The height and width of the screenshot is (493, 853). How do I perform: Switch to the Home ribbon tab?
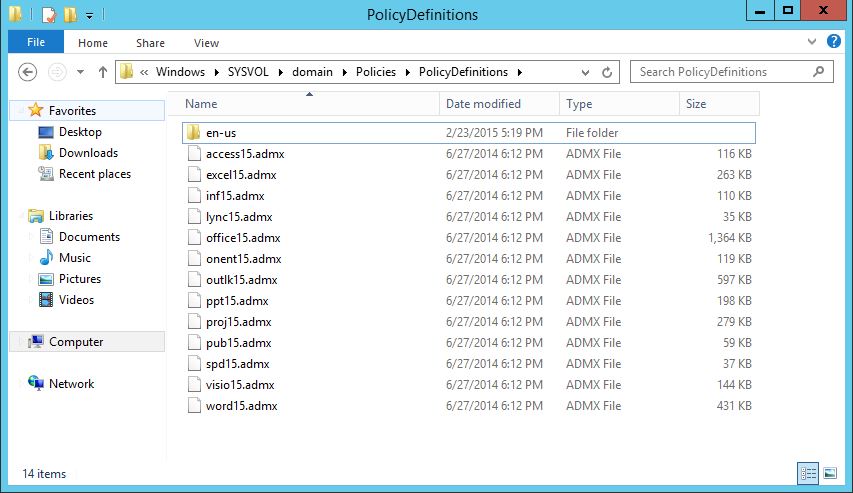click(93, 43)
